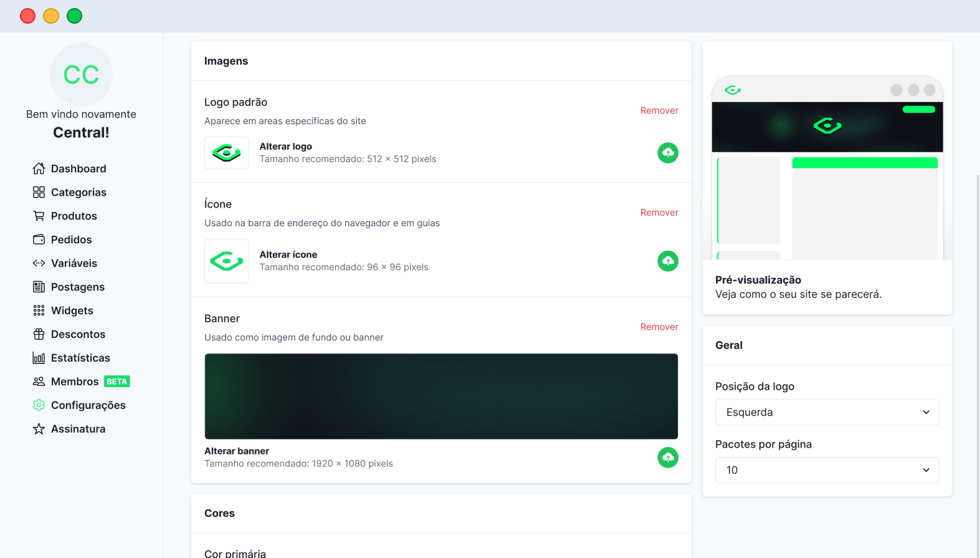Screen dimensions: 980x558
Task: Click the Alterar ícone label
Action: (288, 254)
